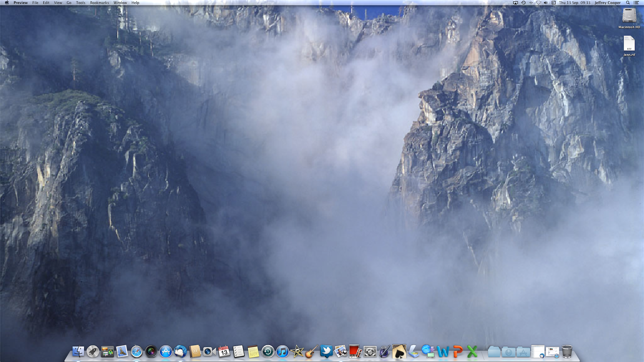Viewport: 644px width, 362px height.
Task: Open the Apple menu
Action: coord(7,3)
